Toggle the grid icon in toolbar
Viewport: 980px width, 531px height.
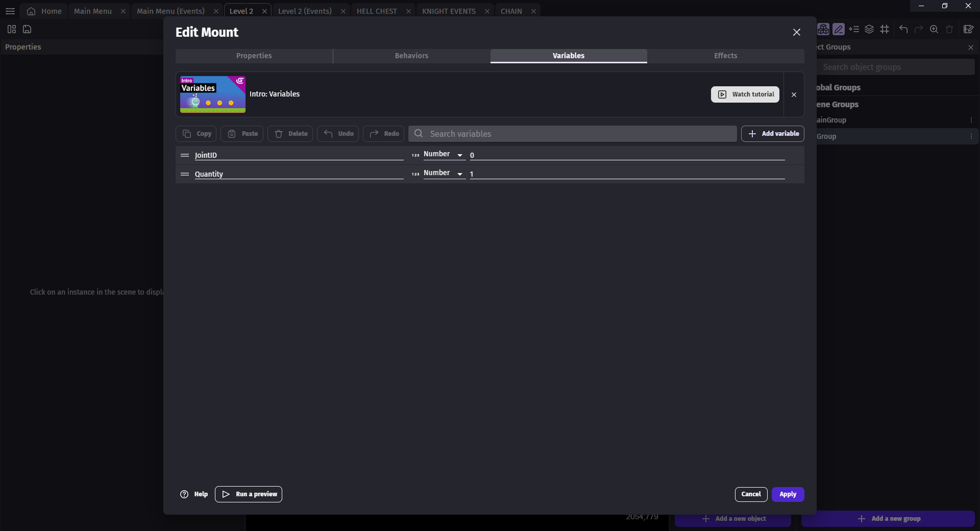coord(885,29)
